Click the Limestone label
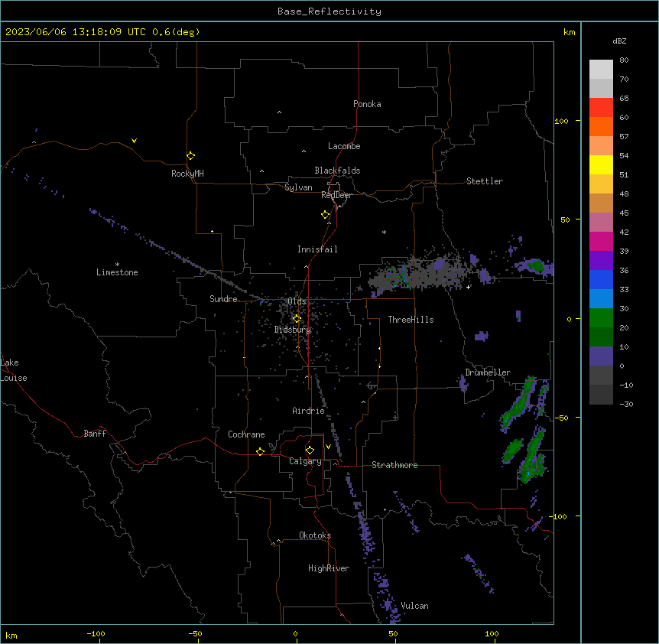The image size is (659, 644). point(117,272)
